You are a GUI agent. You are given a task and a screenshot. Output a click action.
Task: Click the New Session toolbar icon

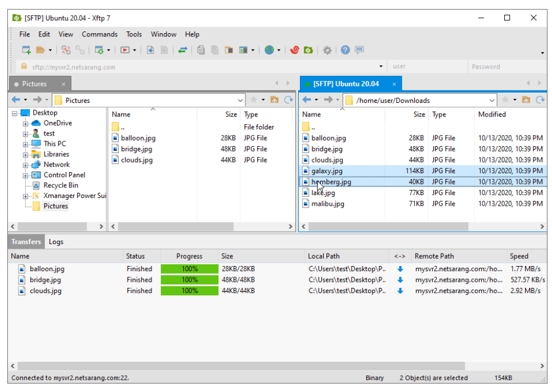pyautogui.click(x=26, y=50)
